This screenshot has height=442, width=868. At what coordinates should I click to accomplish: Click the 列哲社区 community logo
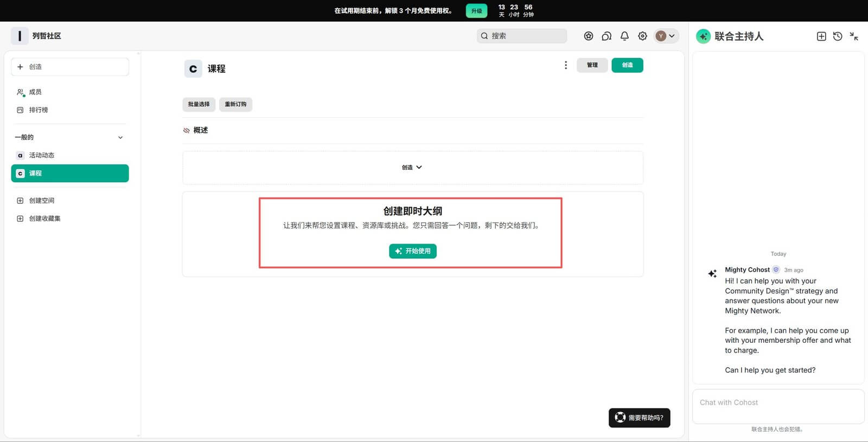pyautogui.click(x=20, y=36)
